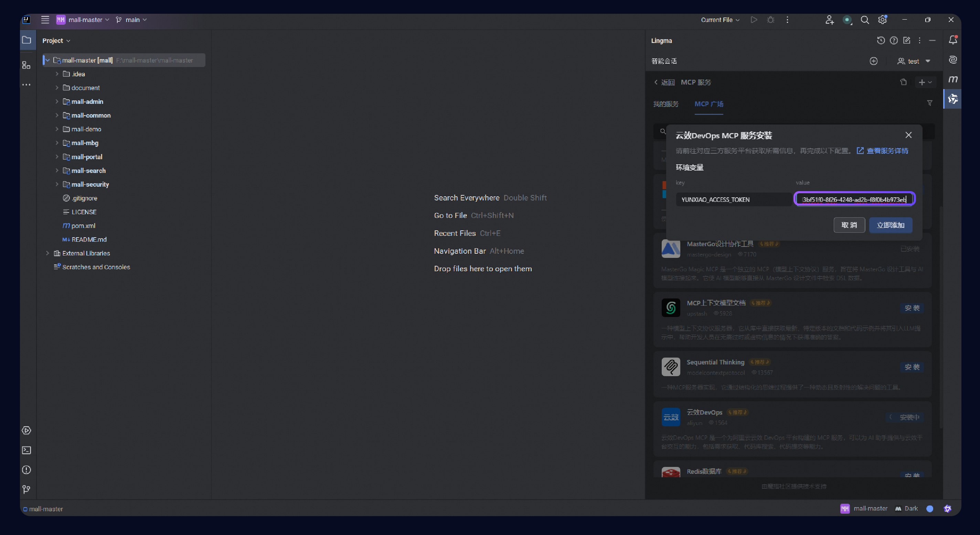Open the Project tool window icon
This screenshot has width=980, height=535.
coord(26,40)
